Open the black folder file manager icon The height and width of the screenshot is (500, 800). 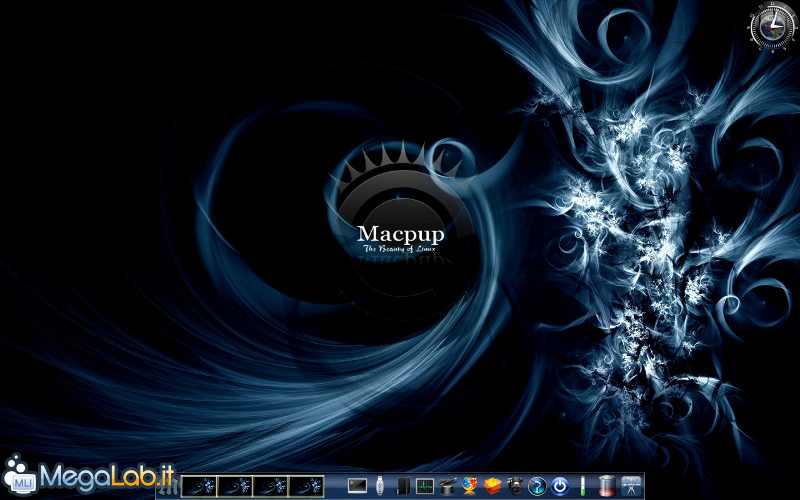[x=403, y=486]
